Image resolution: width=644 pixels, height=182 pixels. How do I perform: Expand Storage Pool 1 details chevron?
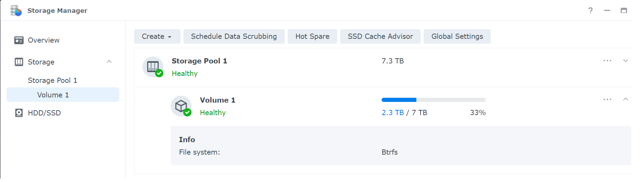(x=626, y=61)
